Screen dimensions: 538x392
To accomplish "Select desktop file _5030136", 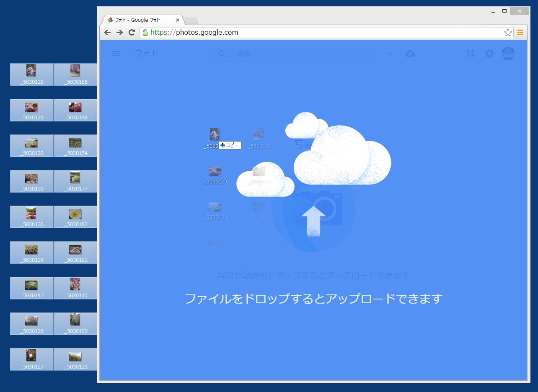I will tap(32, 217).
